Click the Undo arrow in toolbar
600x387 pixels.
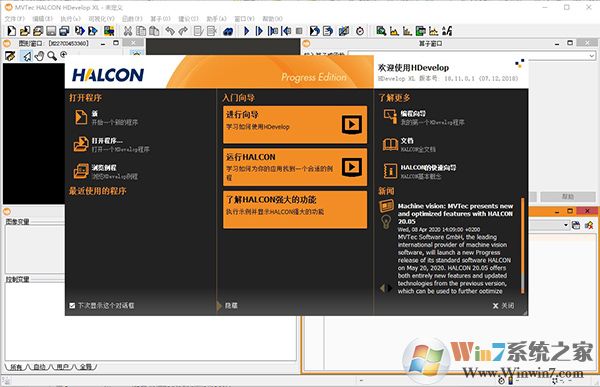(x=170, y=31)
